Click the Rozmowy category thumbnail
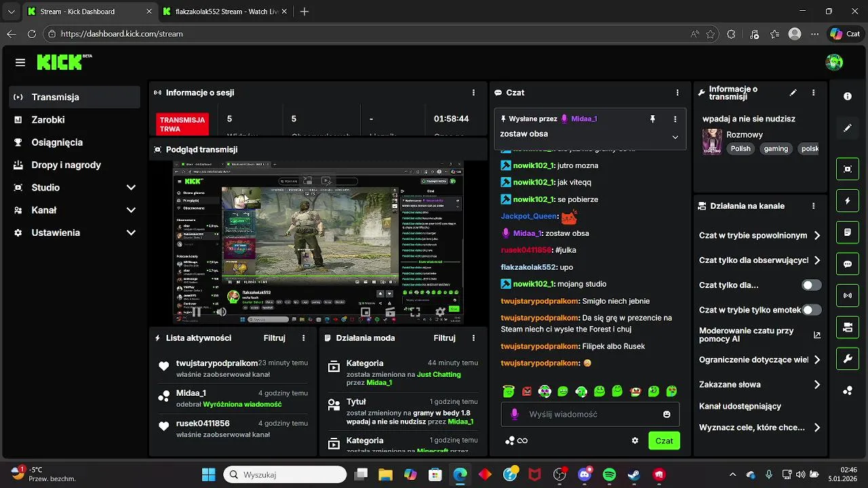The height and width of the screenshot is (488, 868). [712, 141]
